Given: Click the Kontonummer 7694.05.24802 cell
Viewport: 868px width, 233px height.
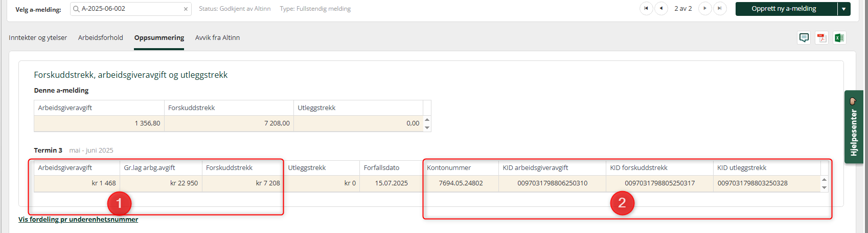Looking at the screenshot, I should pos(461,183).
